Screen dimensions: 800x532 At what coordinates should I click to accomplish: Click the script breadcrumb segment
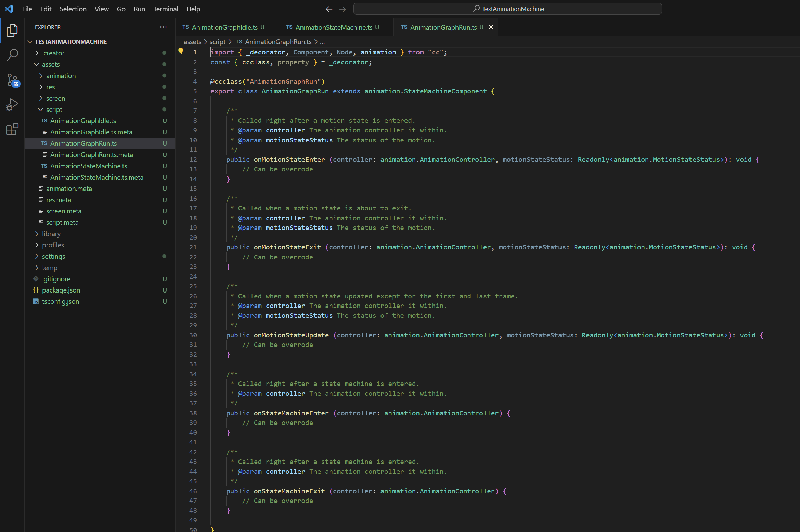tap(217, 42)
